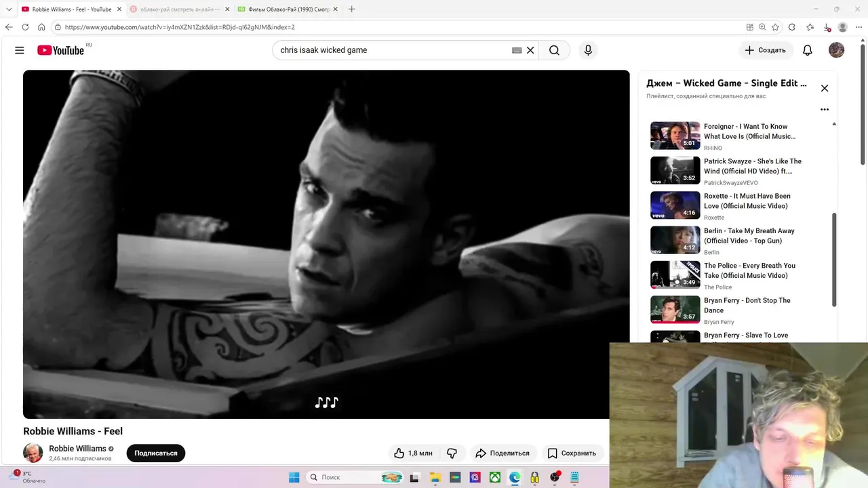Go to browser home page icon

pos(41,27)
